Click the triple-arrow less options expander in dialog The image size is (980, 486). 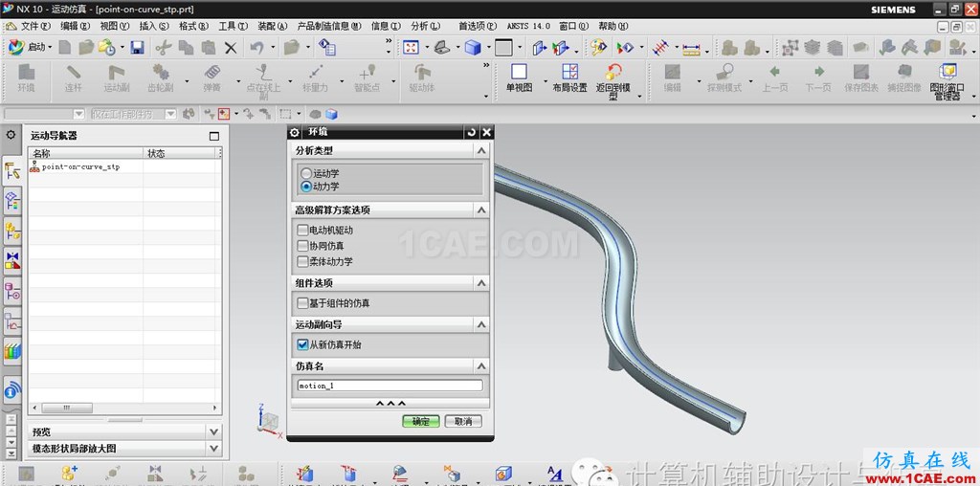coord(390,404)
